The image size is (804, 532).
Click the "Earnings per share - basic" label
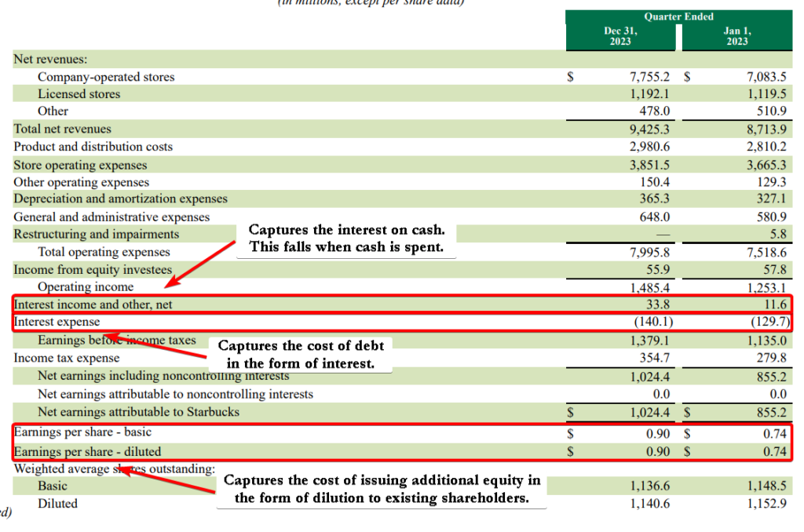pyautogui.click(x=82, y=432)
